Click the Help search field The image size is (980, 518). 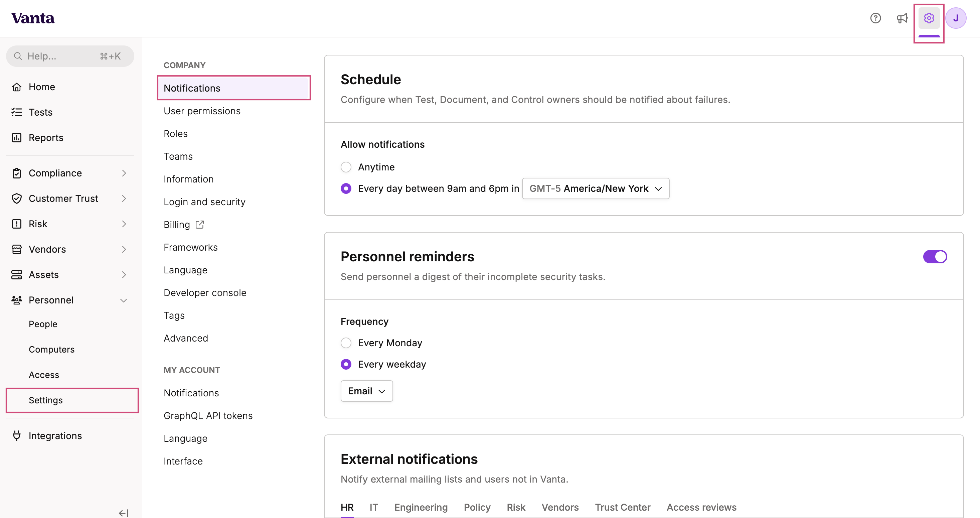(x=70, y=56)
